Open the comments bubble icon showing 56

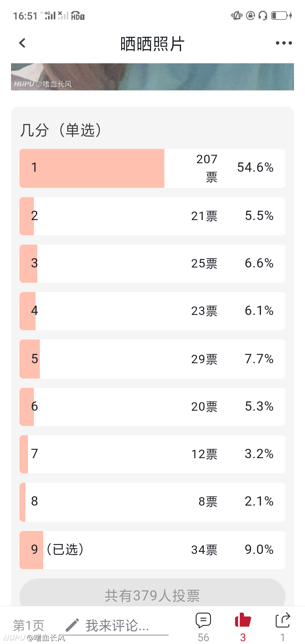tap(203, 620)
